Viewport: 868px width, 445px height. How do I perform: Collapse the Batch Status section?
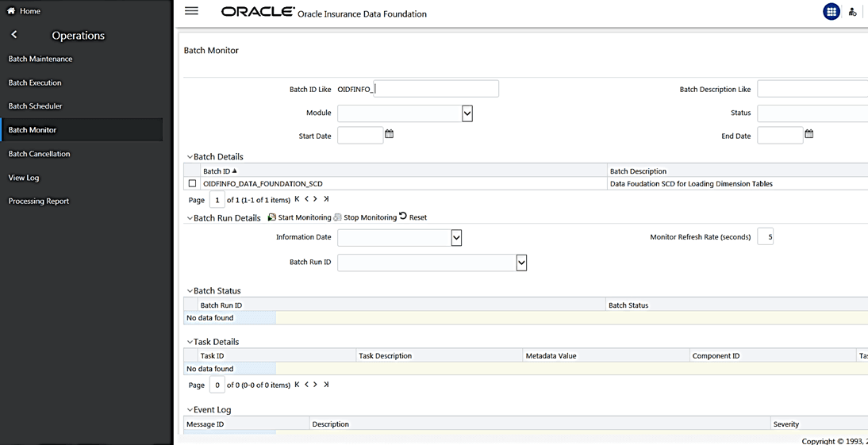click(x=190, y=291)
